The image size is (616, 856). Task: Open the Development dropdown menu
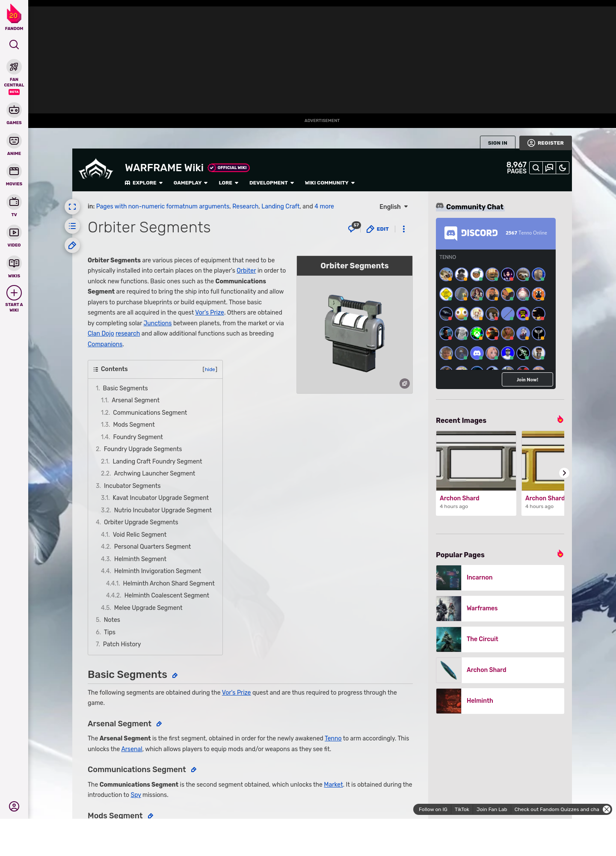click(x=272, y=183)
